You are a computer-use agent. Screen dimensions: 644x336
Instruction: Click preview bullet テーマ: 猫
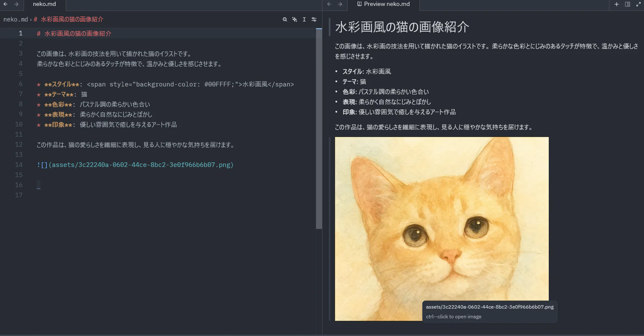354,82
